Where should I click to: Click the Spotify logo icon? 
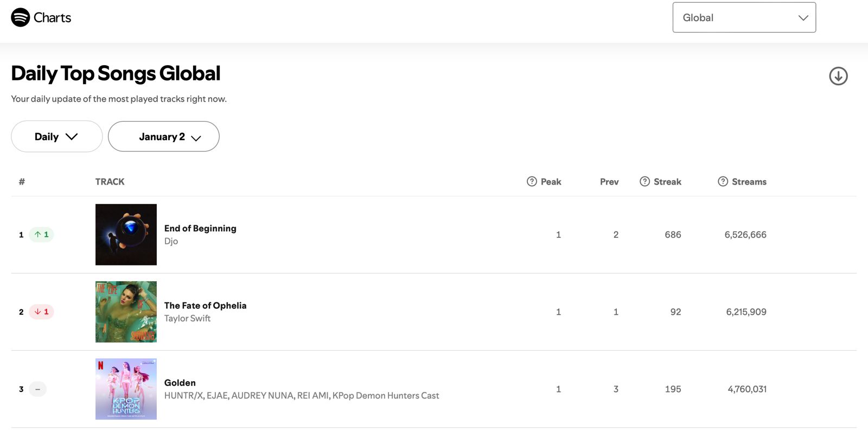pyautogui.click(x=21, y=17)
